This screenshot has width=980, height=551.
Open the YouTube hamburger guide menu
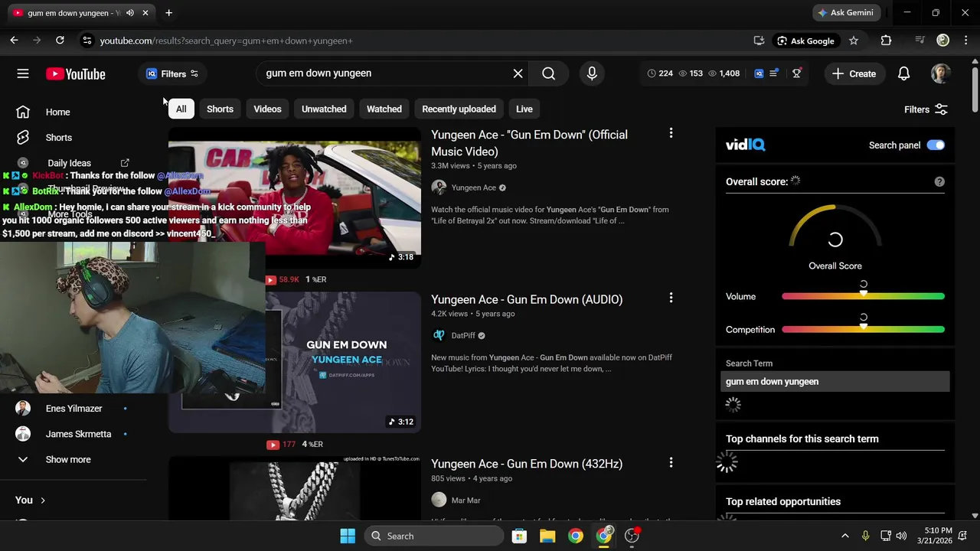(x=23, y=73)
